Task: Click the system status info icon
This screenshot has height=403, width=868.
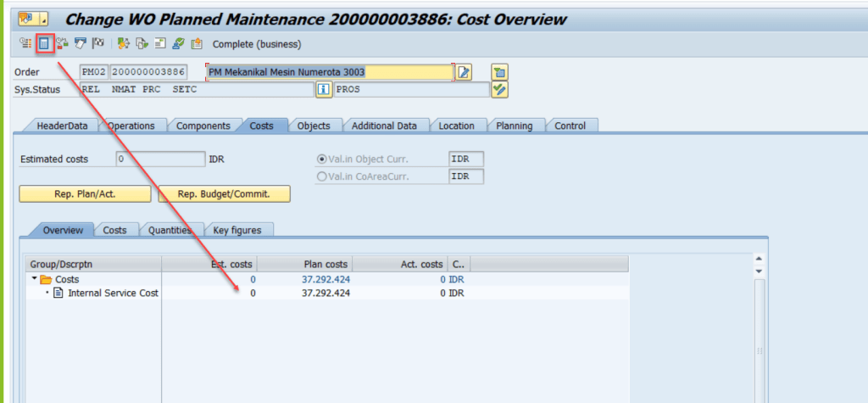Action: pos(323,89)
